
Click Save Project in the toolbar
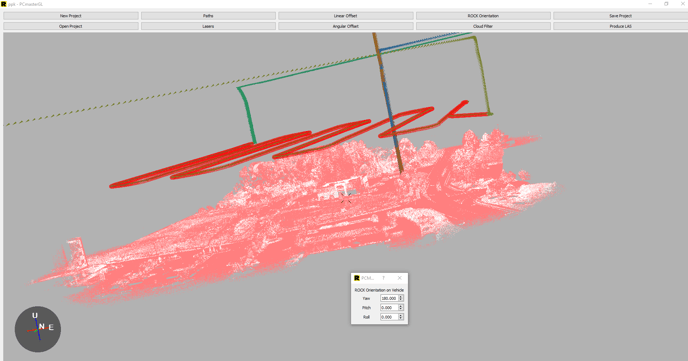pos(620,16)
